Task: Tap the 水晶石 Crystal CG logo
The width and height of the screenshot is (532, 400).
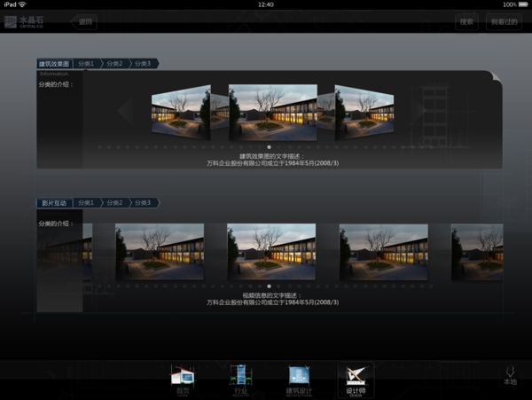Action: pyautogui.click(x=24, y=21)
